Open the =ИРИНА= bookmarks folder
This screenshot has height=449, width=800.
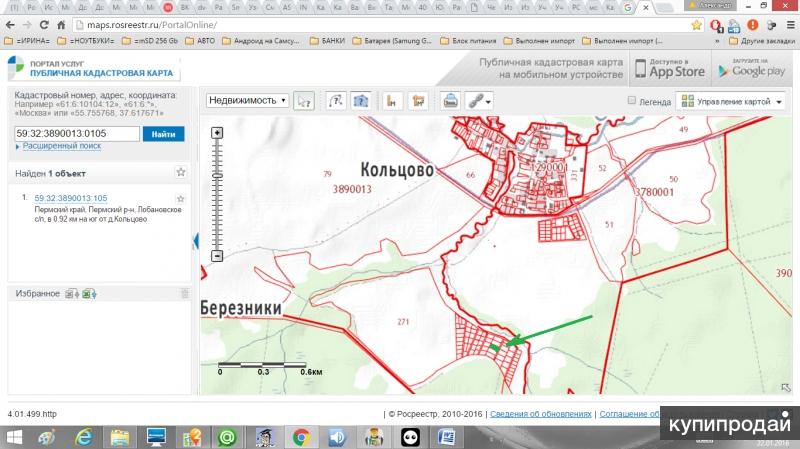(27, 40)
